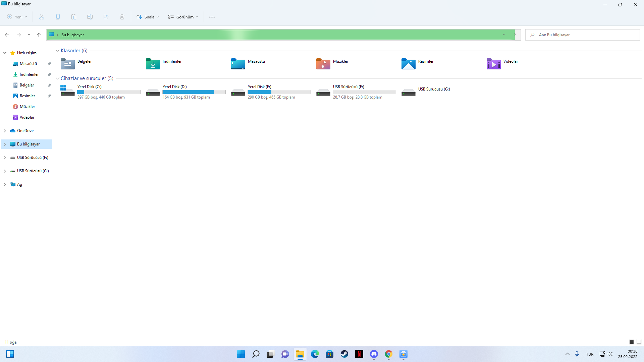Open the three-dots See more menu
This screenshot has width=644, height=362.
point(212,17)
